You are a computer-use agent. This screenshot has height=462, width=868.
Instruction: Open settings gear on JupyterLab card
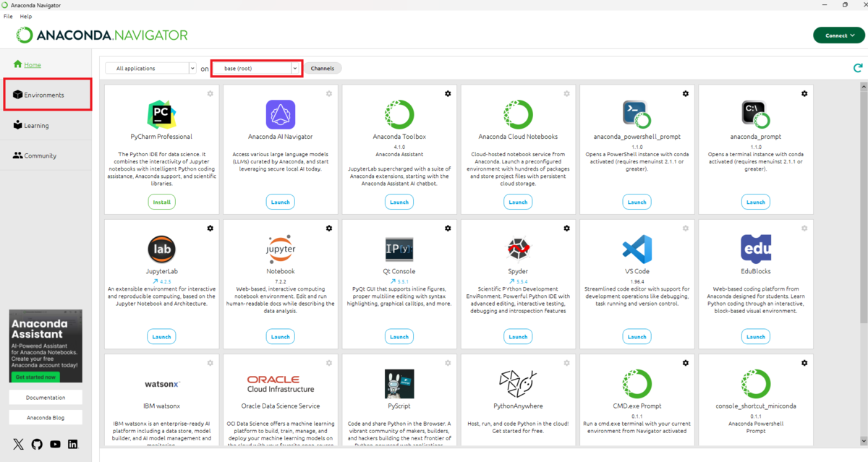point(210,228)
